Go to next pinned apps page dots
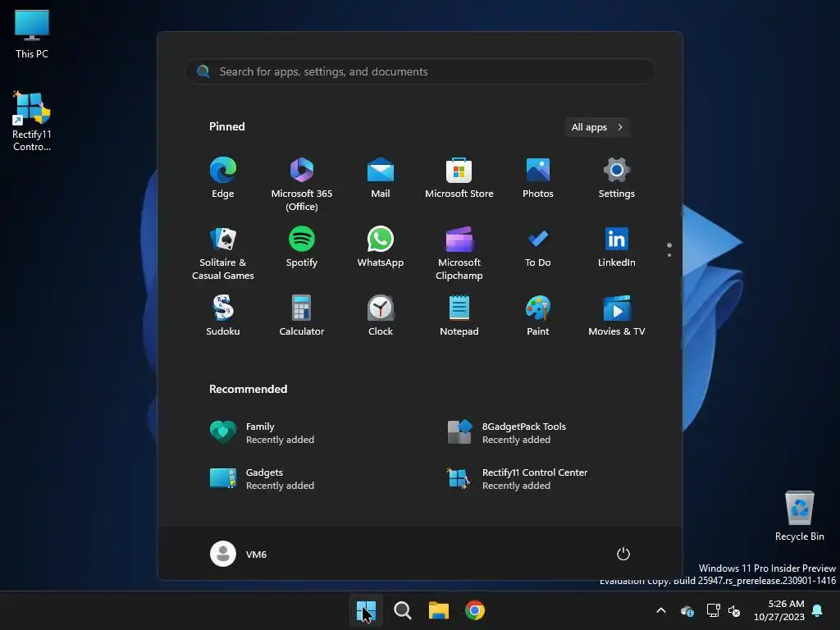 [x=669, y=249]
